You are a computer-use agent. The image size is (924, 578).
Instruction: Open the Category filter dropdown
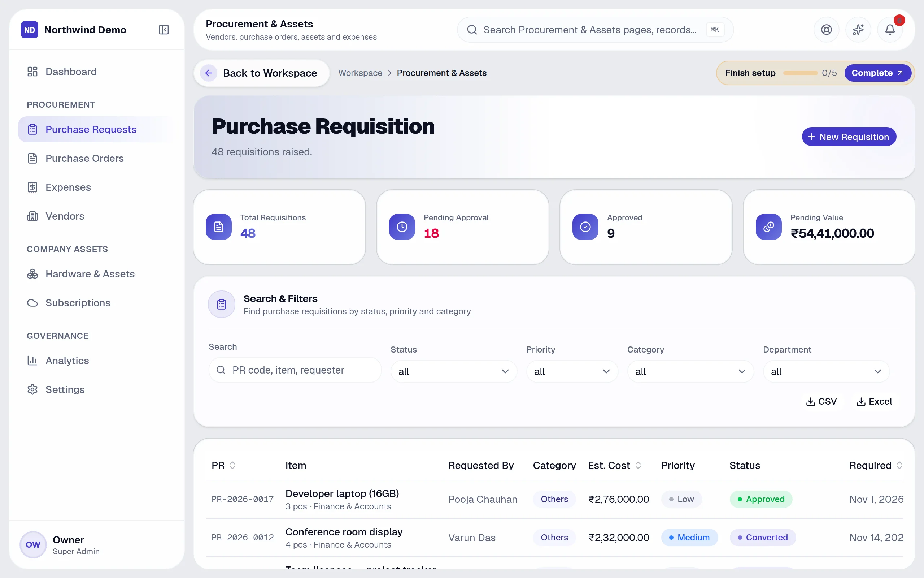click(x=690, y=371)
